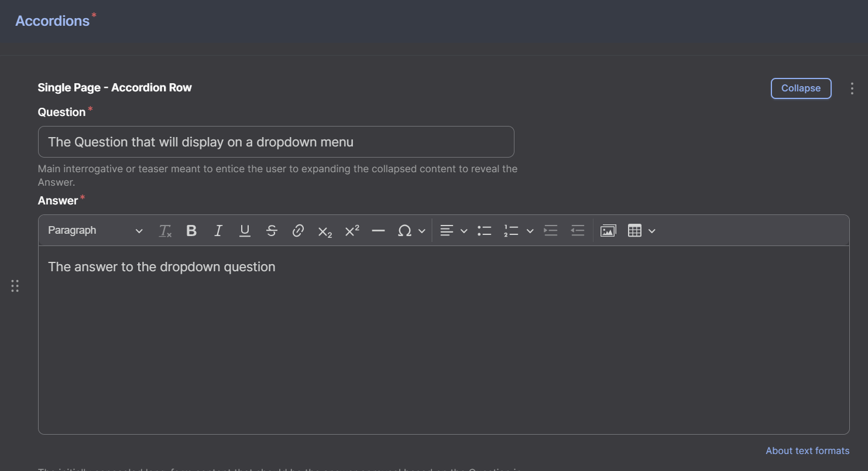The width and height of the screenshot is (868, 471).
Task: Expand the table dropdown arrow
Action: click(x=652, y=231)
